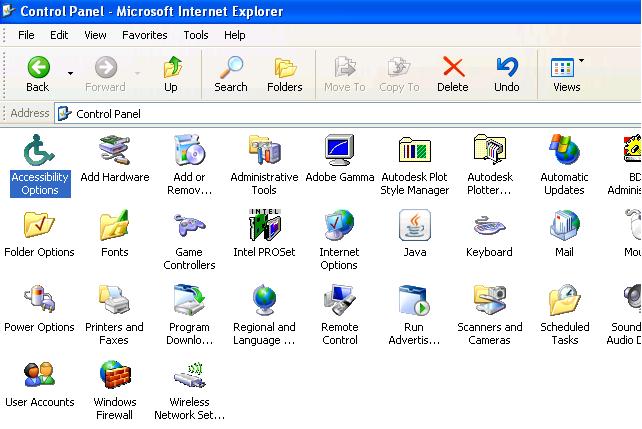Open the Tools menu
This screenshot has height=429, width=642.
(196, 35)
